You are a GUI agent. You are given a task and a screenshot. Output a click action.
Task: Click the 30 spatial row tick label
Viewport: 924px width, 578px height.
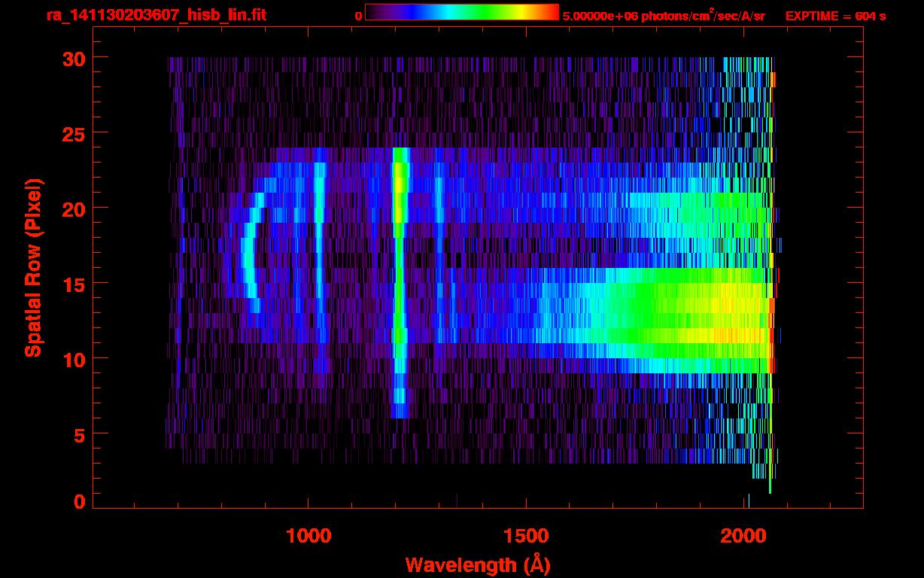coord(75,58)
